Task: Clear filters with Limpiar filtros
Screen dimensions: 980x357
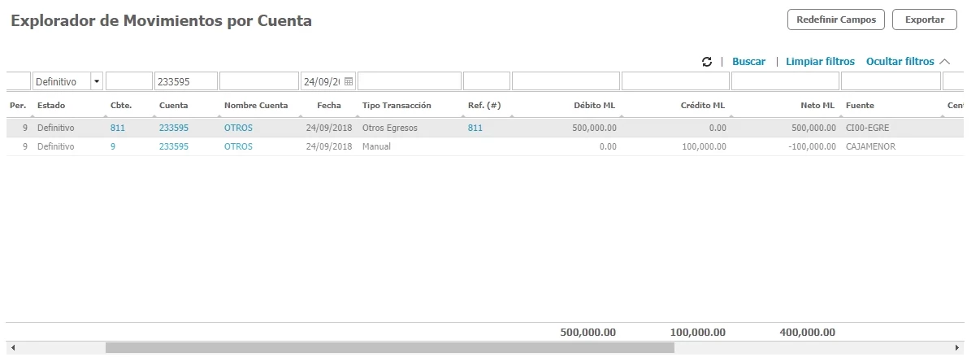Action: (x=820, y=62)
